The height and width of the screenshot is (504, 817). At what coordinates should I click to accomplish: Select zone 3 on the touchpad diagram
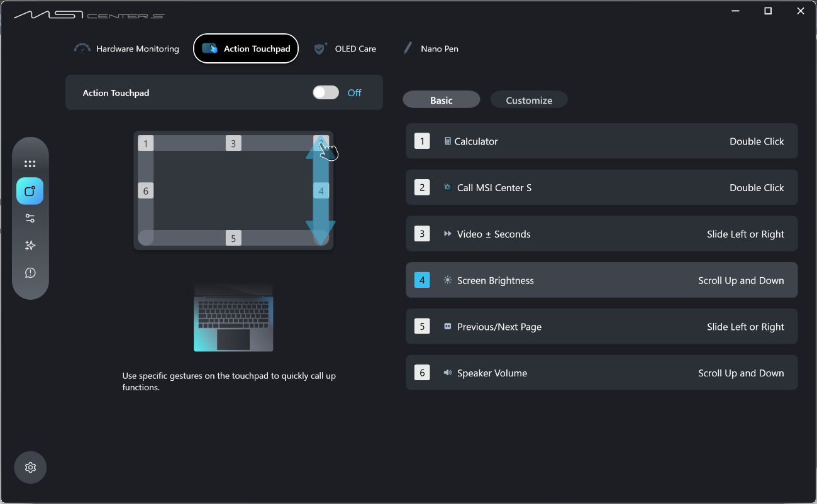[x=233, y=143]
